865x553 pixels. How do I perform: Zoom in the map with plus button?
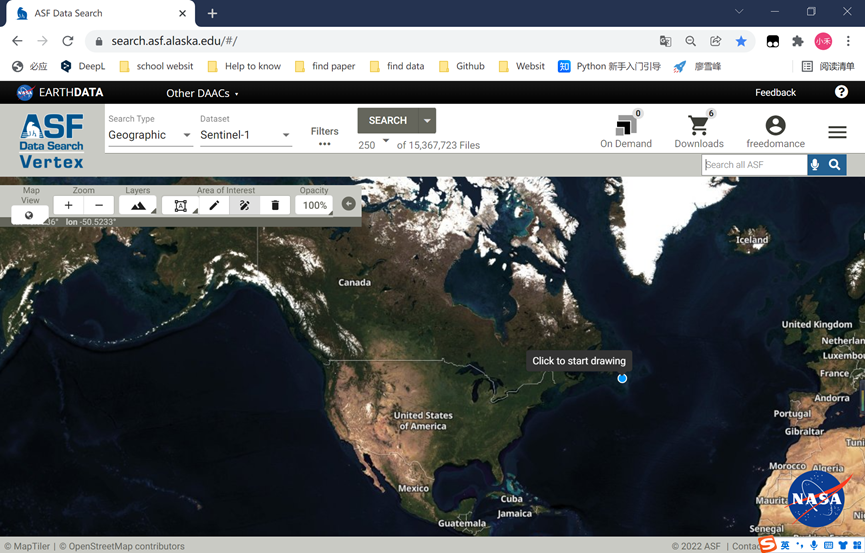68,205
